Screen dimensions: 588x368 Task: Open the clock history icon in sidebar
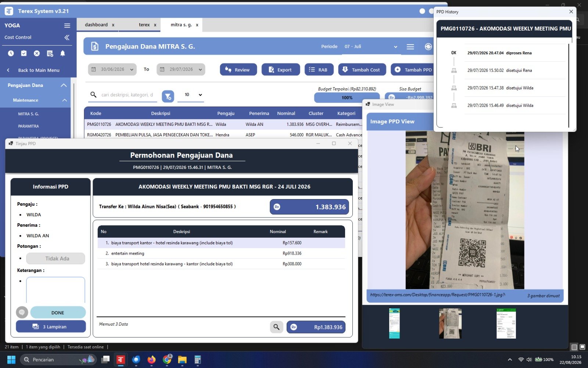click(11, 53)
